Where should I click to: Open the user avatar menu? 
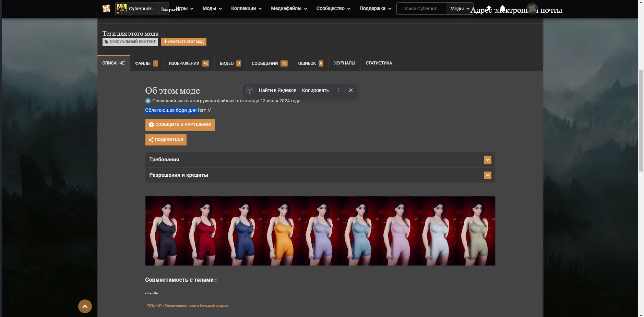pos(532,8)
